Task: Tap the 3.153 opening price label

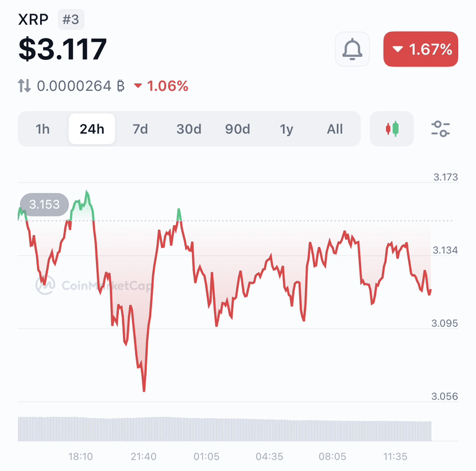Action: [x=44, y=204]
